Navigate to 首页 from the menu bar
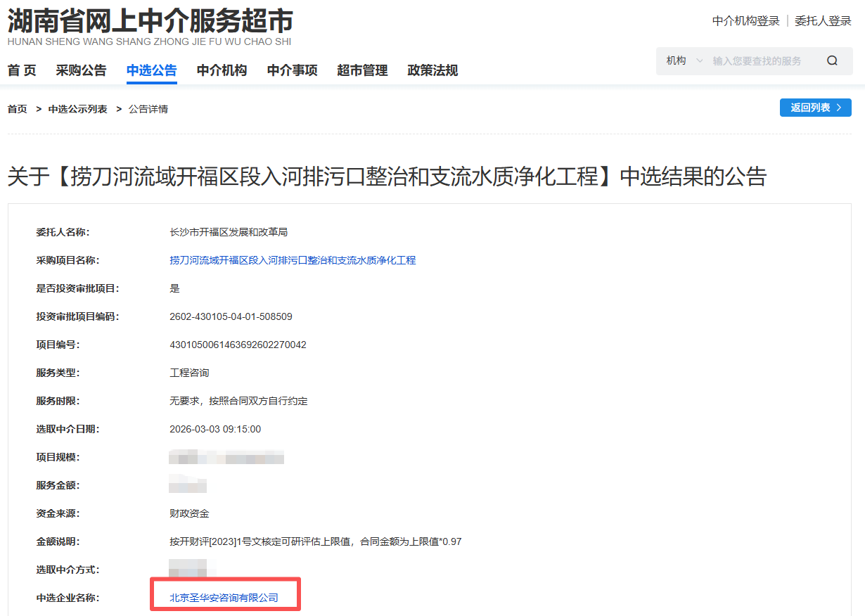 point(22,70)
